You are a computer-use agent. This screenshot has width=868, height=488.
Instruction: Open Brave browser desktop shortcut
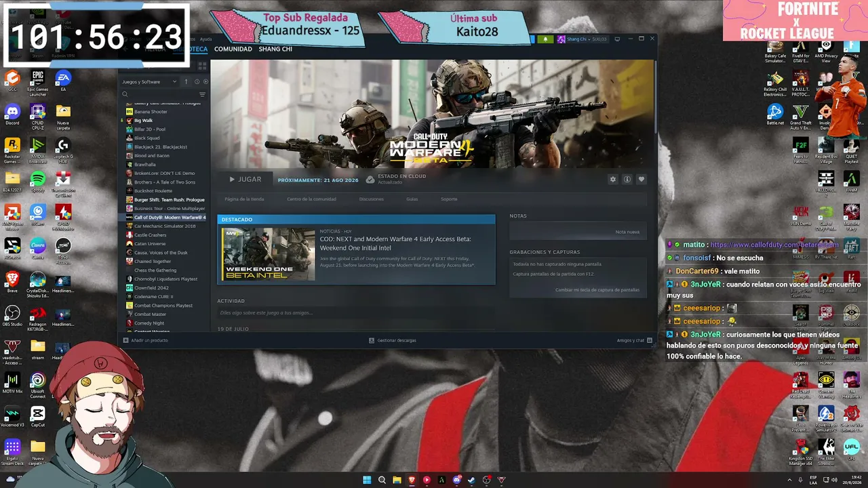[x=12, y=281]
